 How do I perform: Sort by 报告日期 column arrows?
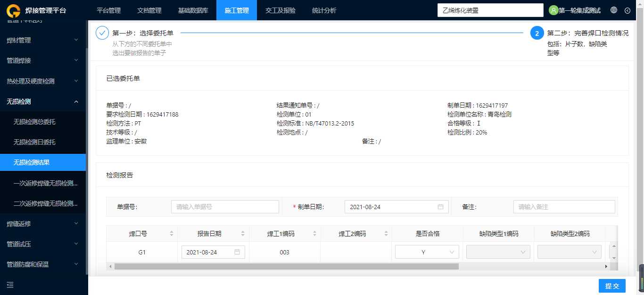[243, 234]
